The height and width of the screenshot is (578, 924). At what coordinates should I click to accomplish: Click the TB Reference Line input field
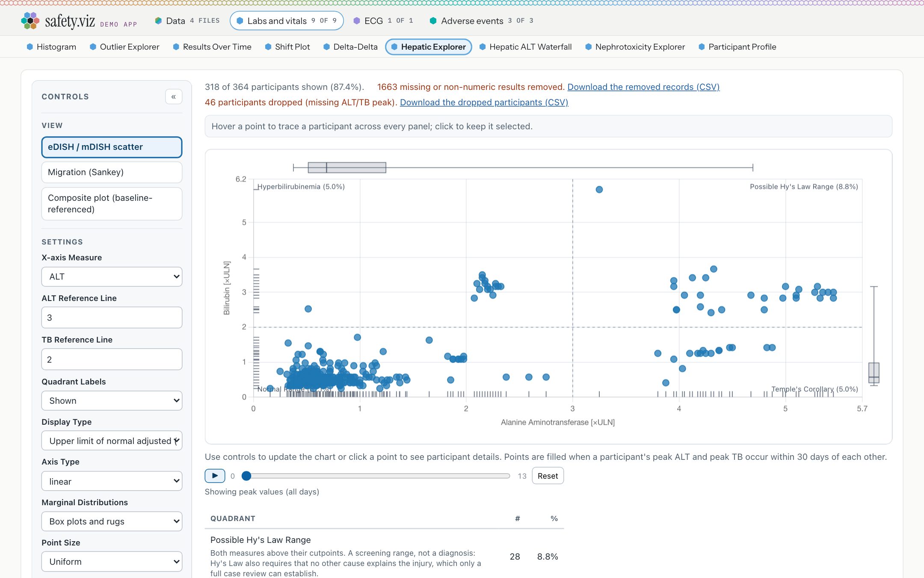[112, 359]
